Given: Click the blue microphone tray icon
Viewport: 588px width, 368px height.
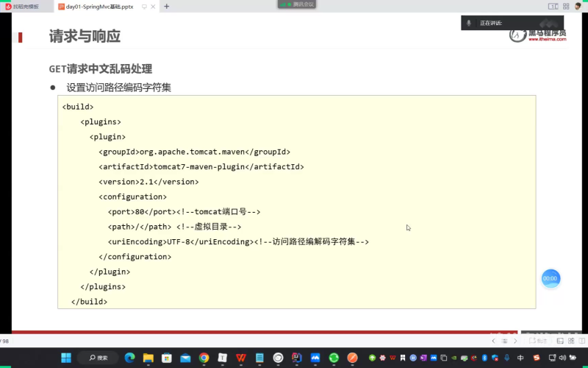Looking at the screenshot, I should point(507,358).
